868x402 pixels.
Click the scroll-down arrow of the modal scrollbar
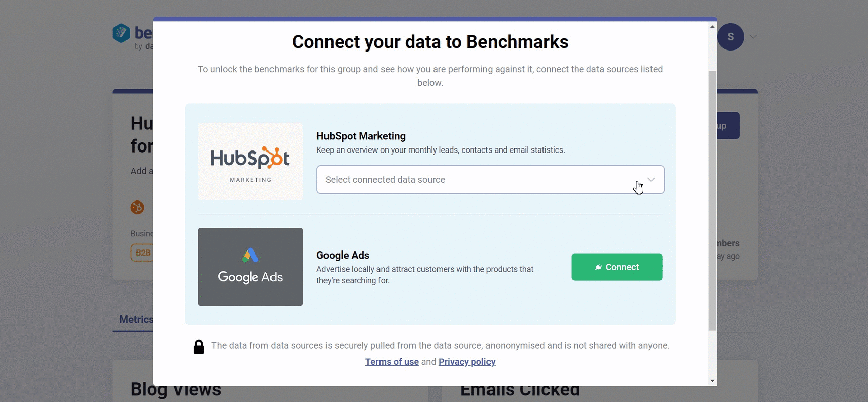(712, 381)
